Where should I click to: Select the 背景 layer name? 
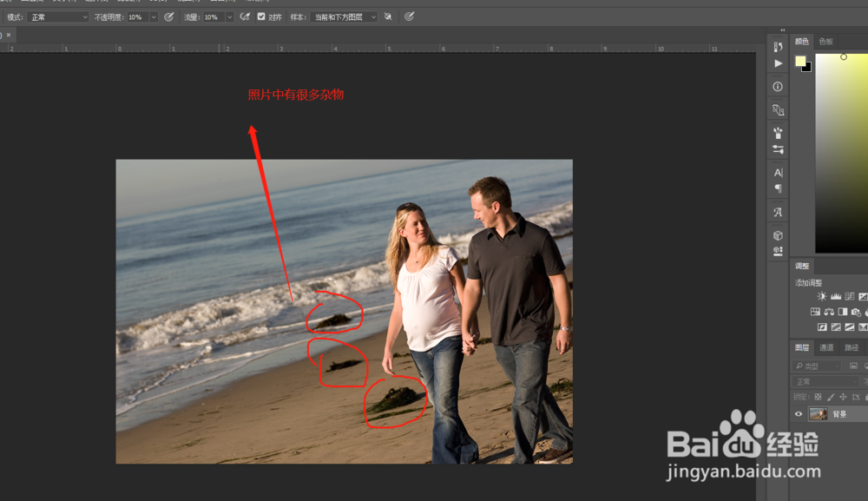point(839,414)
